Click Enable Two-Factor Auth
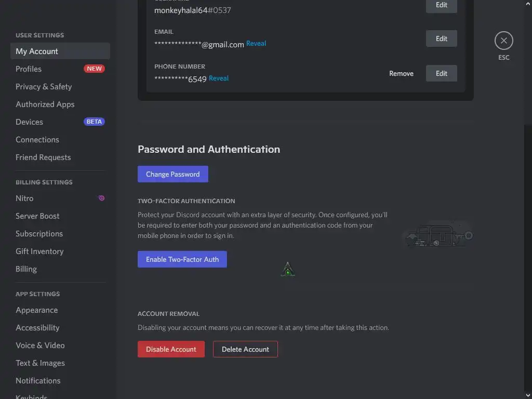Screen dimensions: 532x399 [182, 259]
